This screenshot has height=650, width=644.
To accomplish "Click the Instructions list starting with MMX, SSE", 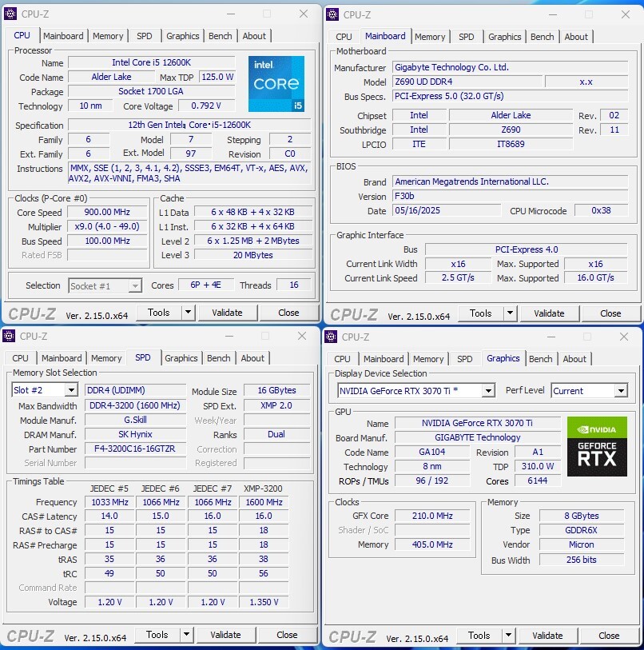I will tap(189, 173).
